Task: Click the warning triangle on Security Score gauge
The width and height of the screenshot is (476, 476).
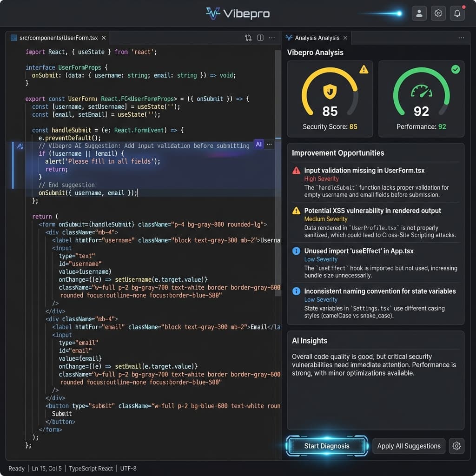Action: pyautogui.click(x=363, y=69)
